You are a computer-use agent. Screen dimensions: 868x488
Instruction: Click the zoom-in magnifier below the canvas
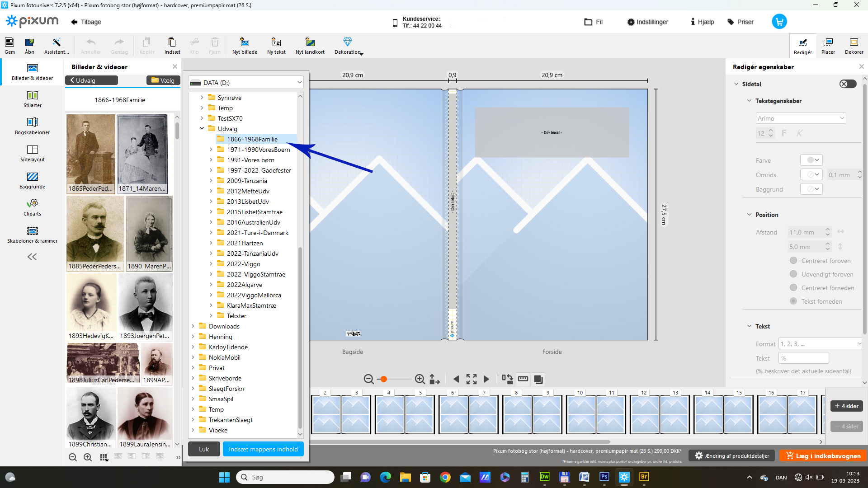click(x=420, y=379)
